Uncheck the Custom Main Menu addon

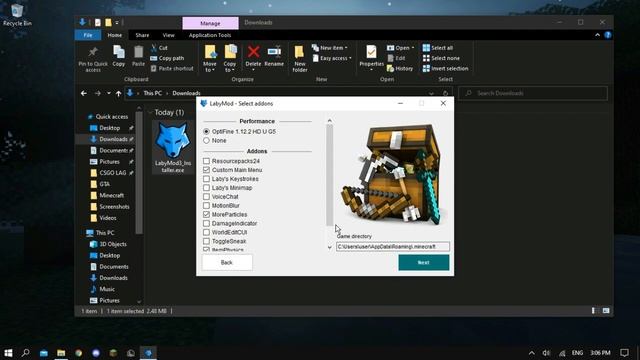207,170
